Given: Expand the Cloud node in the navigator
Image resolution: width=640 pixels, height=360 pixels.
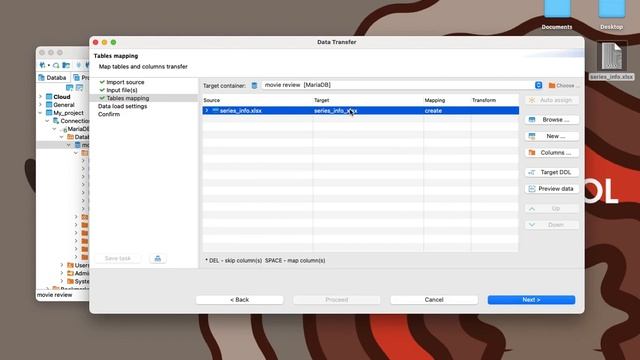Looking at the screenshot, I should click(x=40, y=97).
